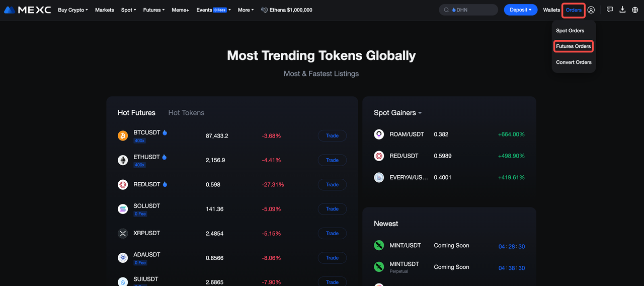Open the language globe icon
The width and height of the screenshot is (644, 286).
[x=635, y=10]
